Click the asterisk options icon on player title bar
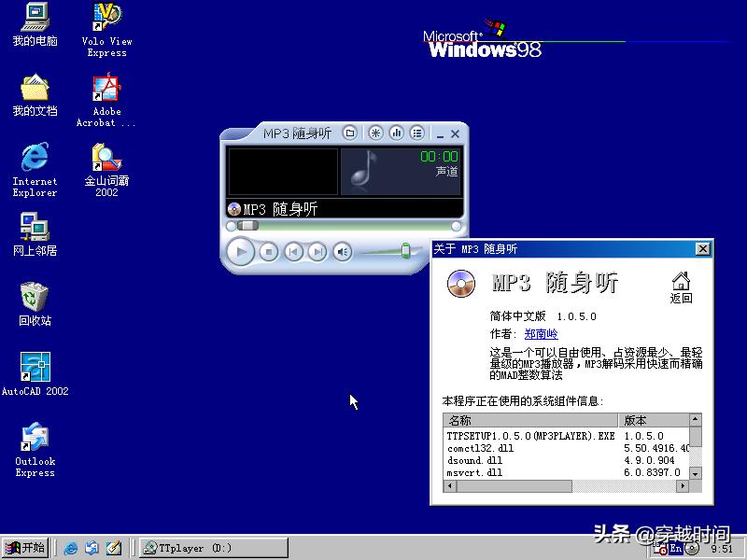747x560 pixels. (x=375, y=132)
